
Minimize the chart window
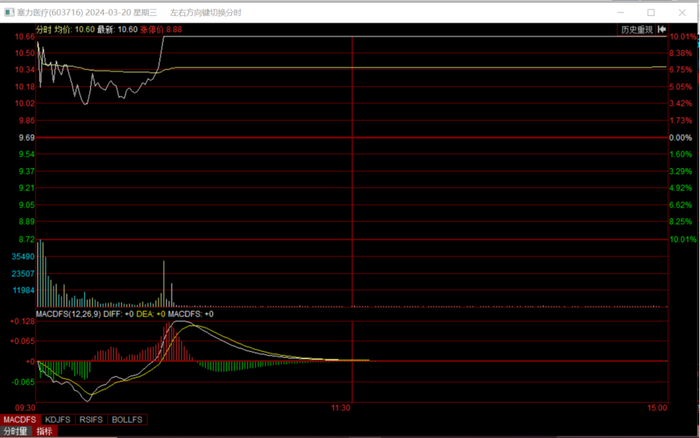(x=620, y=13)
